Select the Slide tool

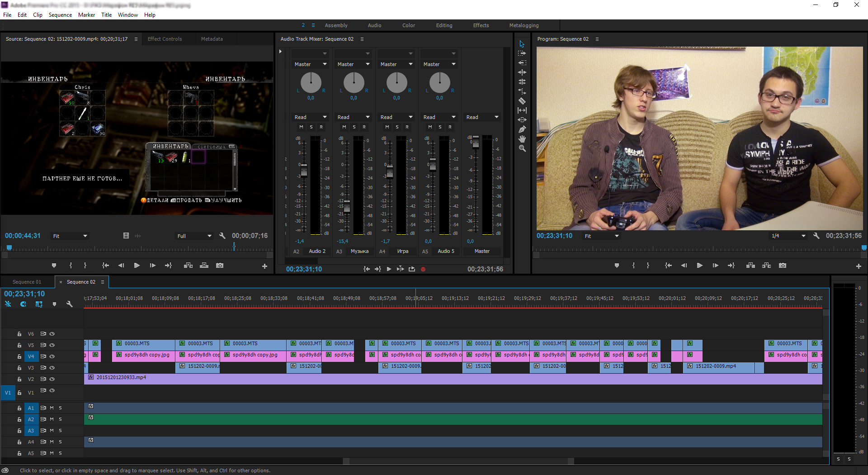tap(522, 120)
